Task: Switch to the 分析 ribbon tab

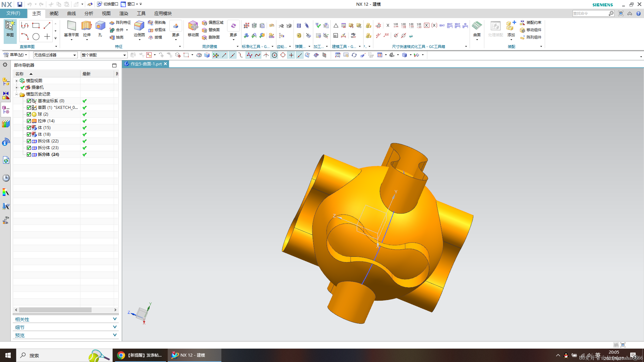Action: pos(89,13)
